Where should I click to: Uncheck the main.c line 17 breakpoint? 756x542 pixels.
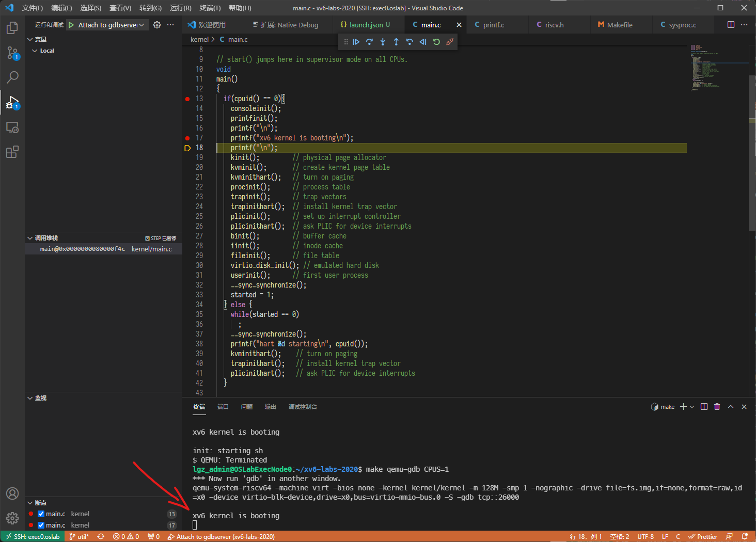coord(41,525)
